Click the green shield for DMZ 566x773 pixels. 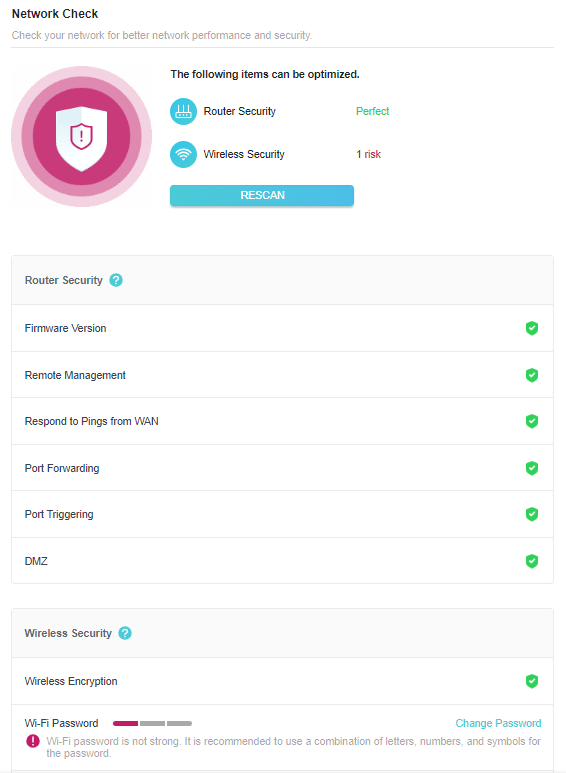531,561
